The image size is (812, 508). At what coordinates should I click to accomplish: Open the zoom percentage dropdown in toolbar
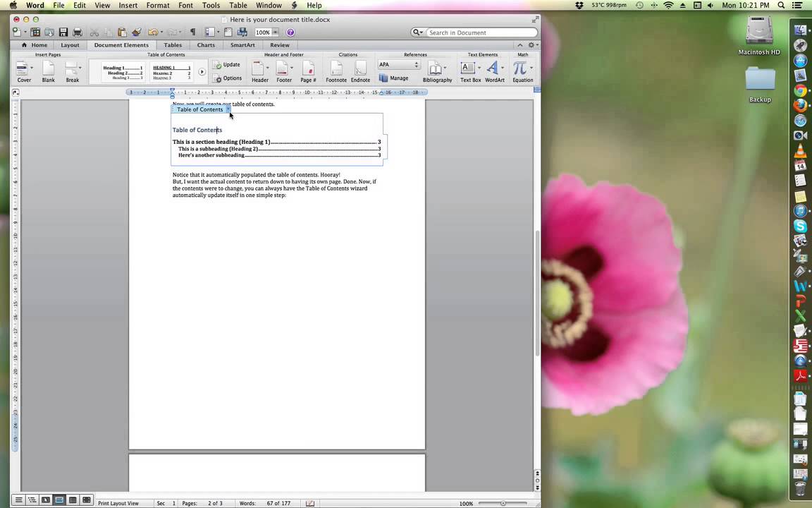click(x=275, y=32)
